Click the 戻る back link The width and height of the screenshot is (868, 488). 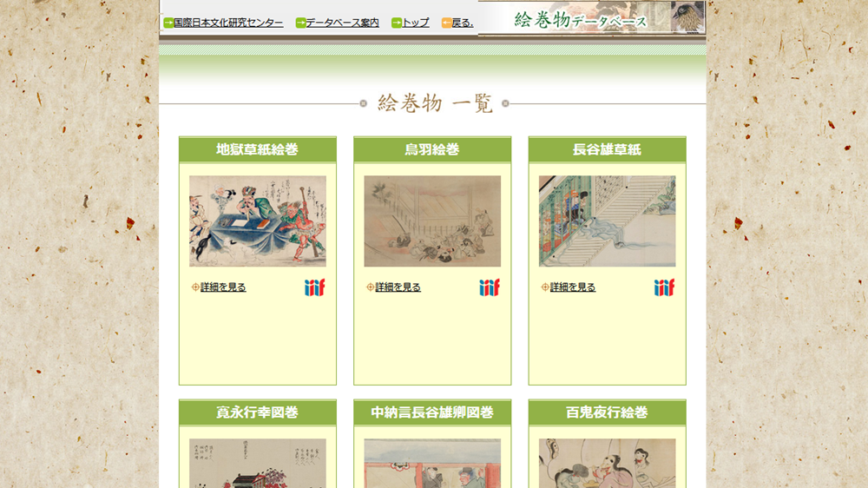pyautogui.click(x=463, y=23)
